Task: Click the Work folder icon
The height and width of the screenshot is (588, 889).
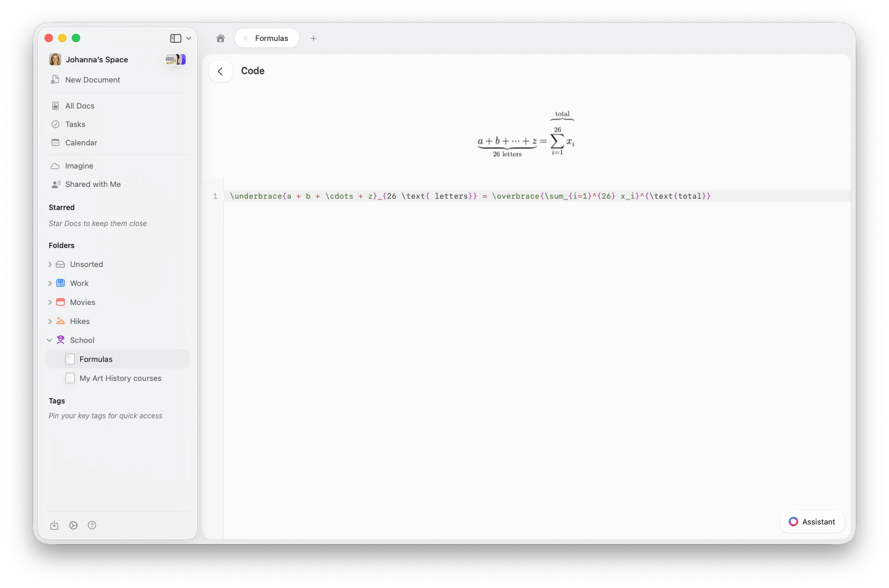Action: (61, 283)
